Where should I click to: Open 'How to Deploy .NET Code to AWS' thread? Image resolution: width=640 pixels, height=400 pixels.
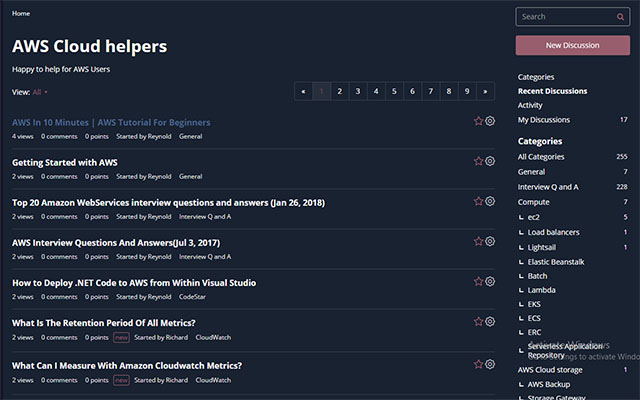pos(134,283)
